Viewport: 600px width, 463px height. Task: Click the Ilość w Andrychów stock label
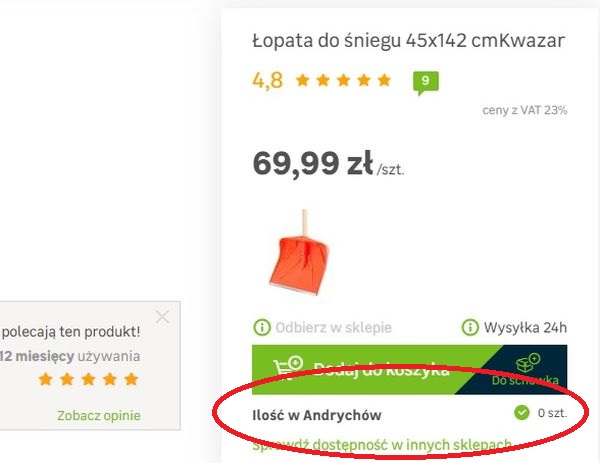[x=317, y=415]
